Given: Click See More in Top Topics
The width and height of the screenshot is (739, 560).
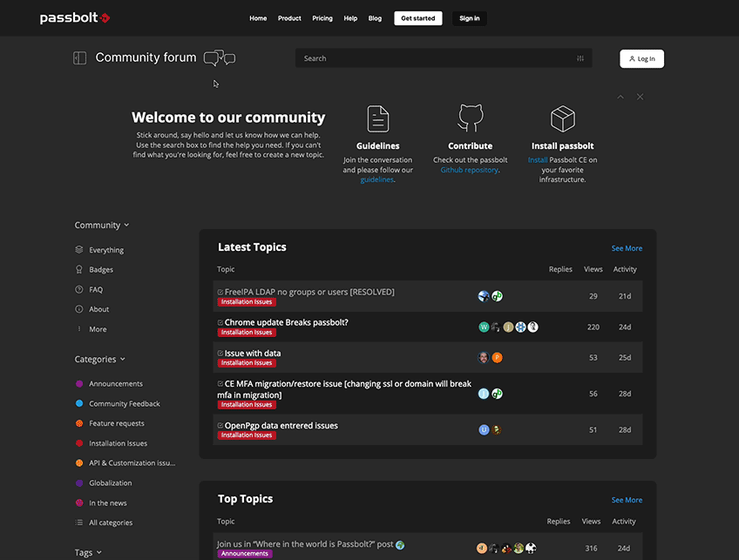Looking at the screenshot, I should point(627,500).
